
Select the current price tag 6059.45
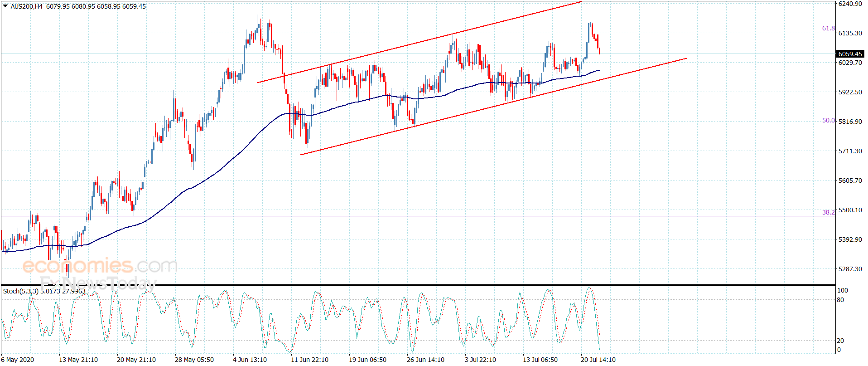pyautogui.click(x=850, y=54)
